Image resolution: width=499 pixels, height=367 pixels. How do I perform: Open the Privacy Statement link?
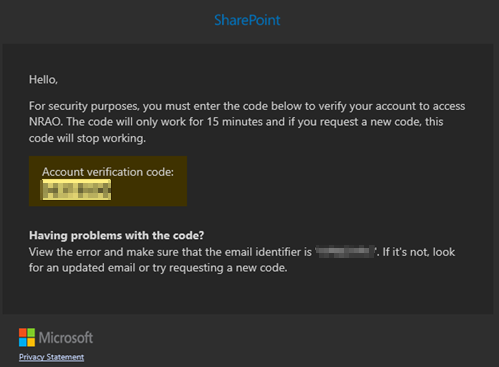pyautogui.click(x=51, y=357)
